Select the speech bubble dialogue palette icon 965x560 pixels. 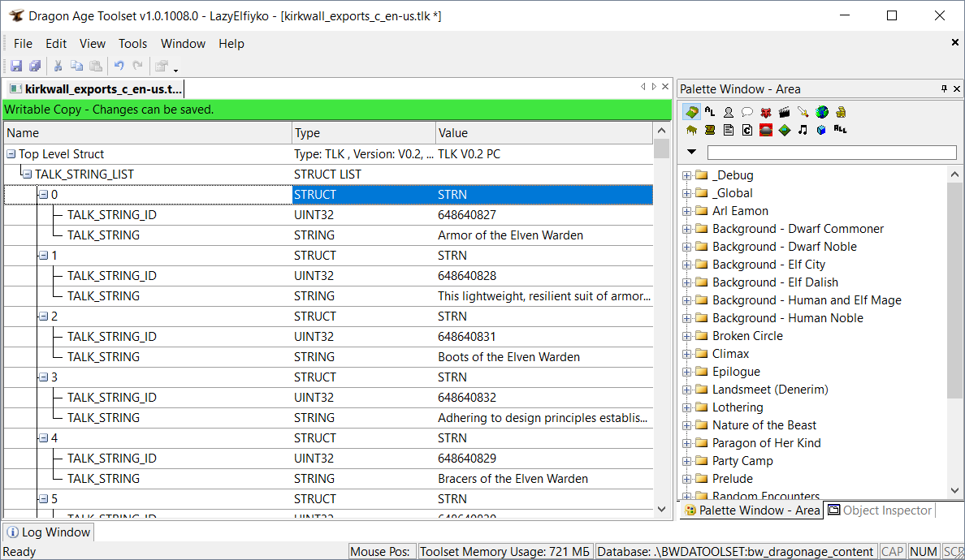tap(747, 112)
